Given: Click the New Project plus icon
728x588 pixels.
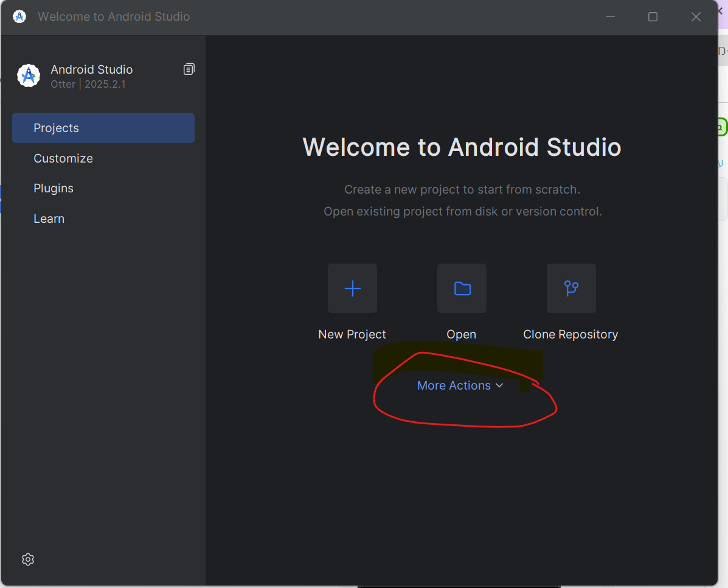Looking at the screenshot, I should point(352,288).
